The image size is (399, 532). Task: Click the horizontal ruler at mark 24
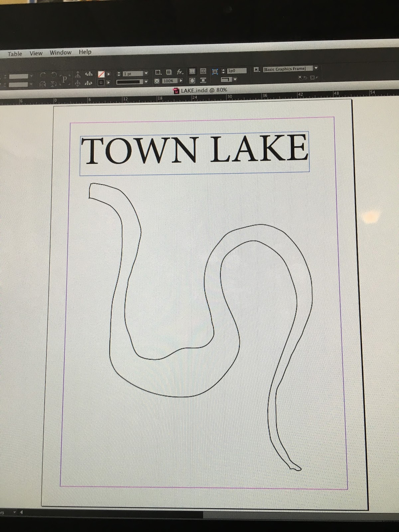pos(195,97)
